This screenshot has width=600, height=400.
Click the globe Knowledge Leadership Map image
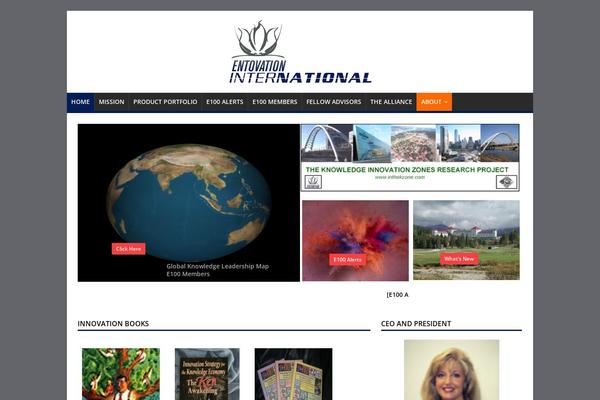point(189,202)
